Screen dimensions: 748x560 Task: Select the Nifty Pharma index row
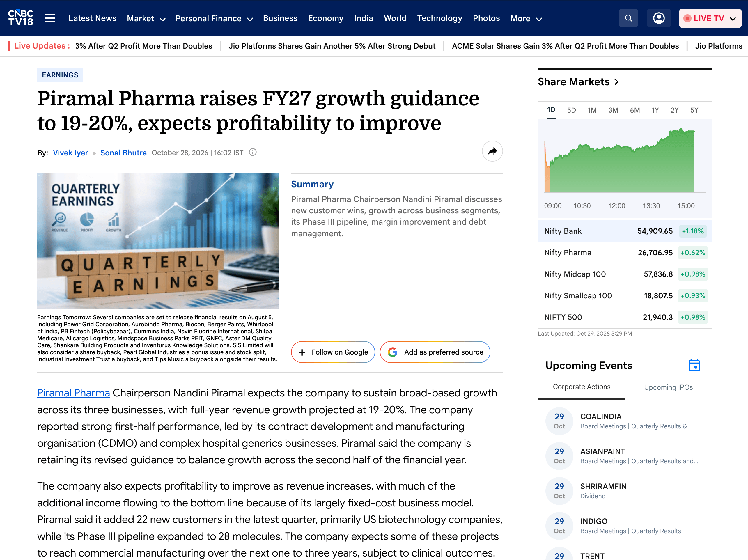pos(625,253)
